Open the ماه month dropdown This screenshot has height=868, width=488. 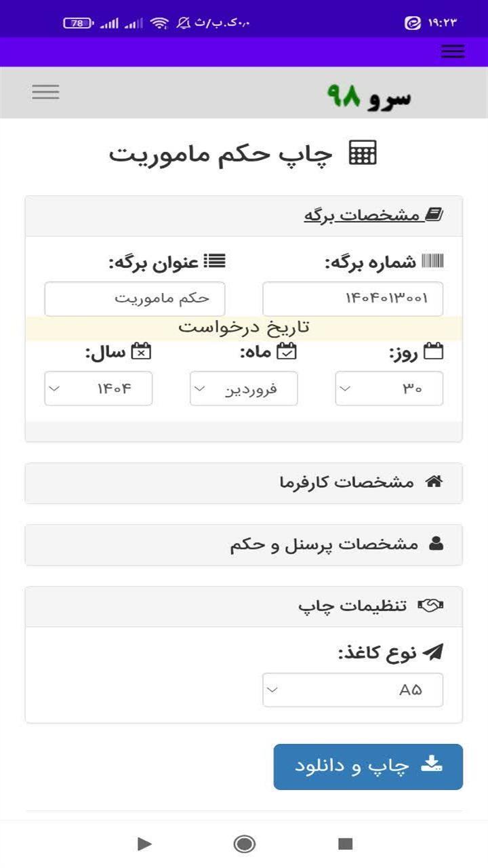243,389
